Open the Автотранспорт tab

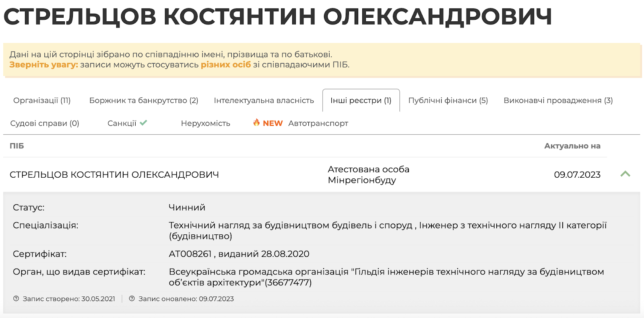tap(318, 123)
